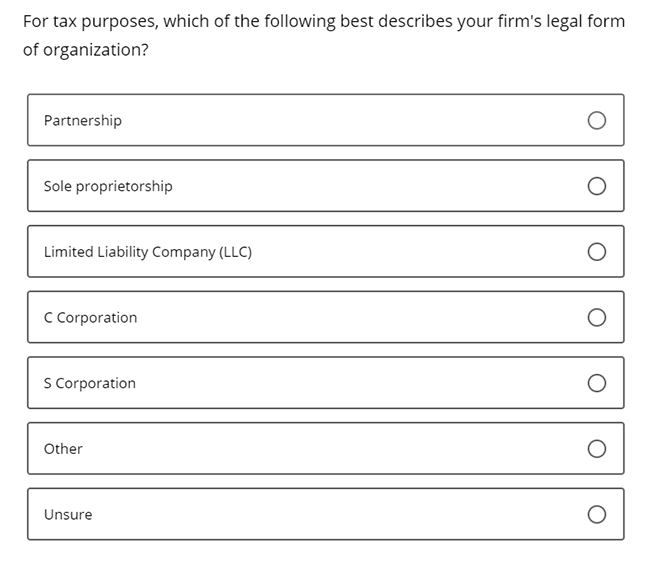
Task: Select the Unsure radio circle
Action: [597, 515]
